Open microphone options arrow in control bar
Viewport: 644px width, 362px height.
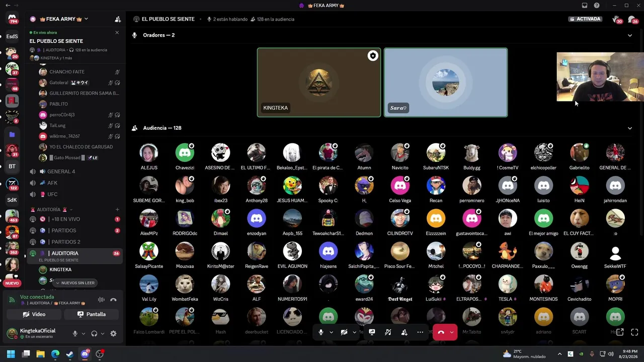pyautogui.click(x=331, y=332)
